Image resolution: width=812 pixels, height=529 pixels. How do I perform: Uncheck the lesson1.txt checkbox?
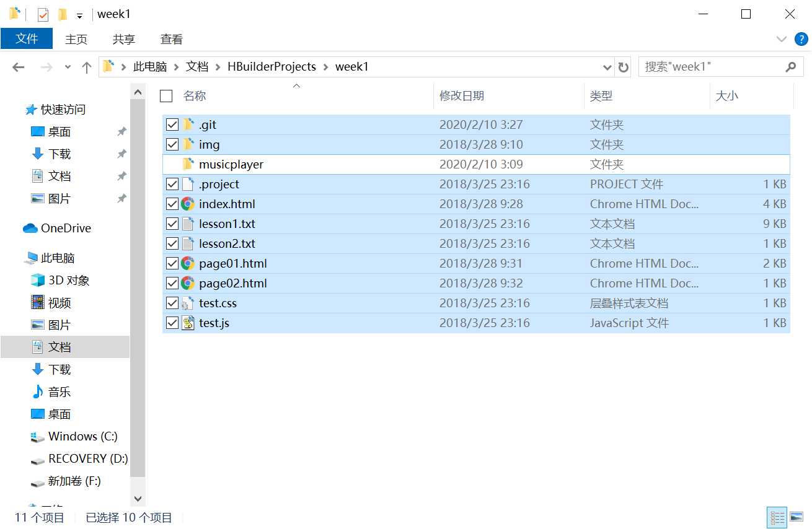(x=172, y=224)
